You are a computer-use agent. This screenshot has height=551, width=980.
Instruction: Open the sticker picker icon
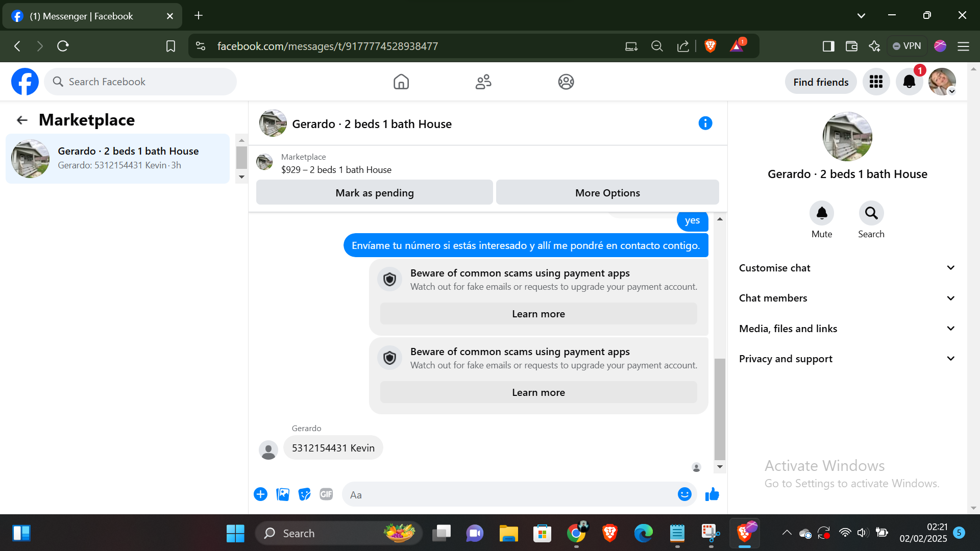[304, 494]
